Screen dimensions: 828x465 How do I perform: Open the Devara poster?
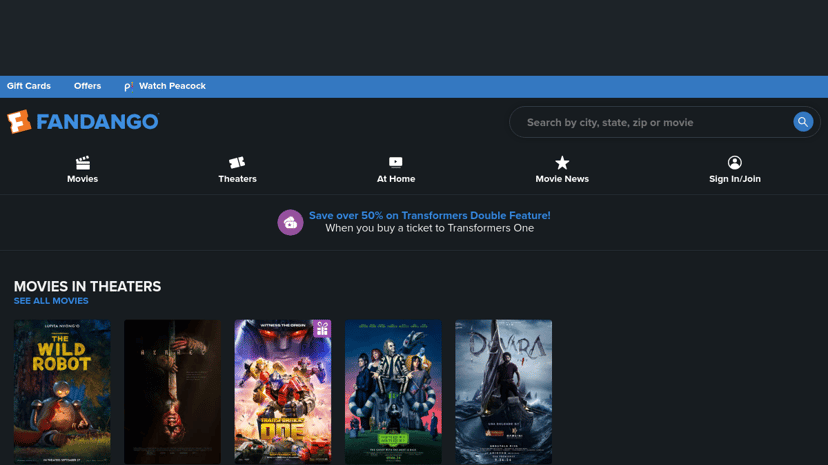pos(504,392)
